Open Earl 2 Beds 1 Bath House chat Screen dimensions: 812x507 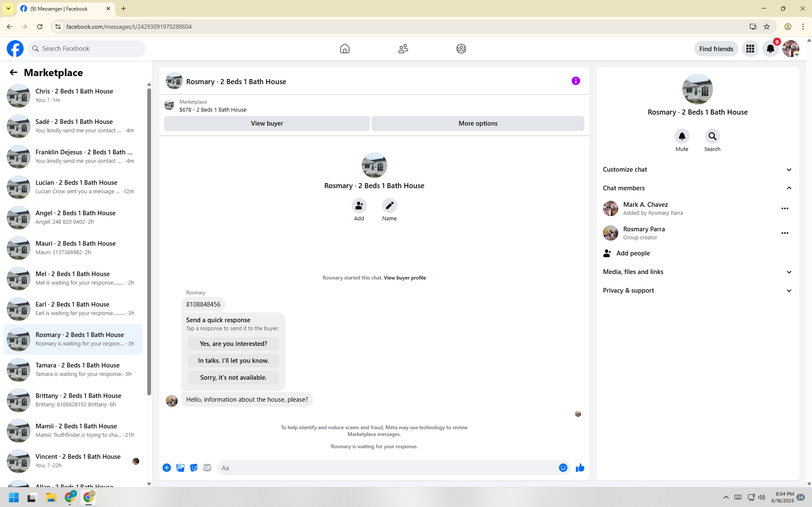tap(73, 309)
